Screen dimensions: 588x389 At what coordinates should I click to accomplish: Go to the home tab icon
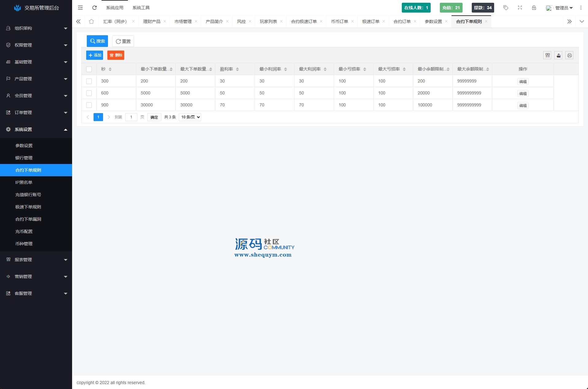(91, 21)
